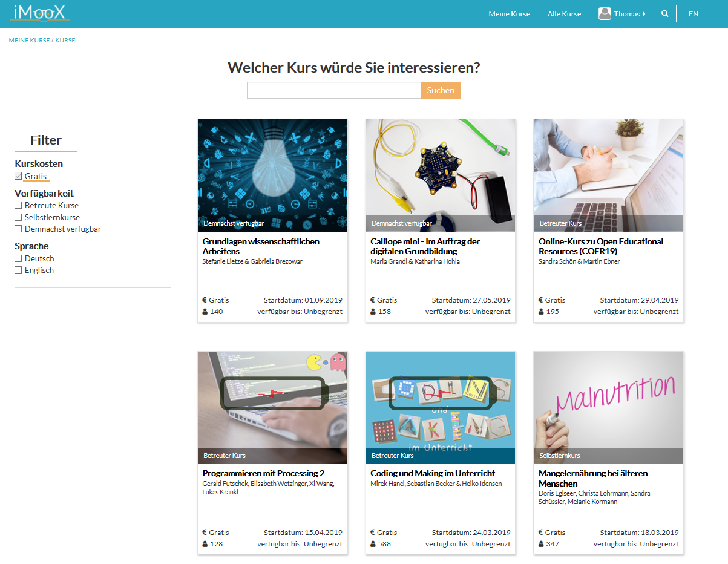
Task: Switch site language to EN
Action: point(694,13)
